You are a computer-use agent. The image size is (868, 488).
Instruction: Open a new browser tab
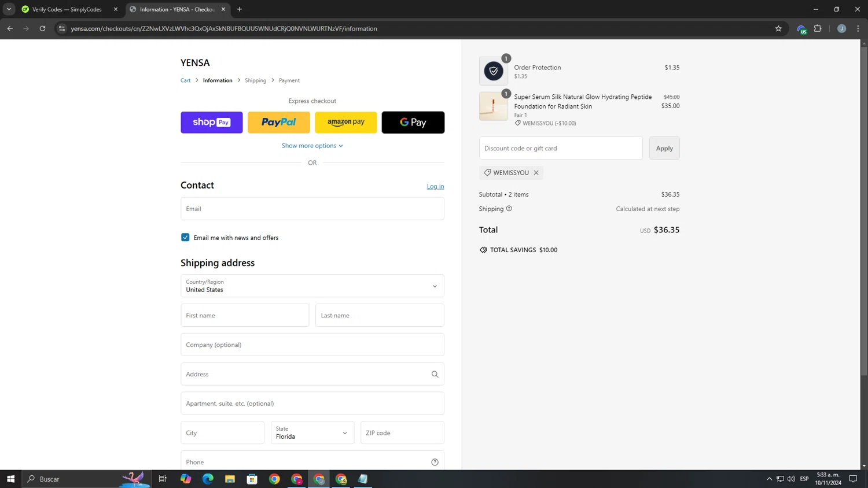point(240,9)
